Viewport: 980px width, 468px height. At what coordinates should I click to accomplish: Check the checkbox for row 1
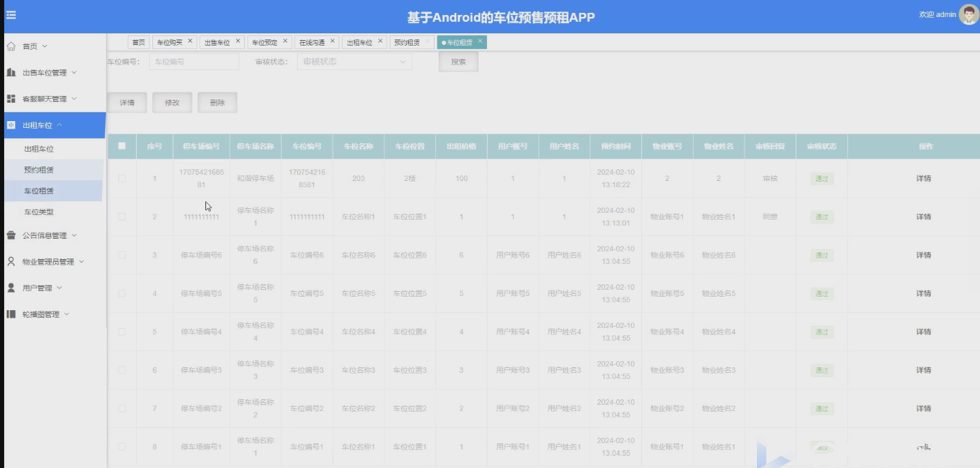tap(122, 178)
